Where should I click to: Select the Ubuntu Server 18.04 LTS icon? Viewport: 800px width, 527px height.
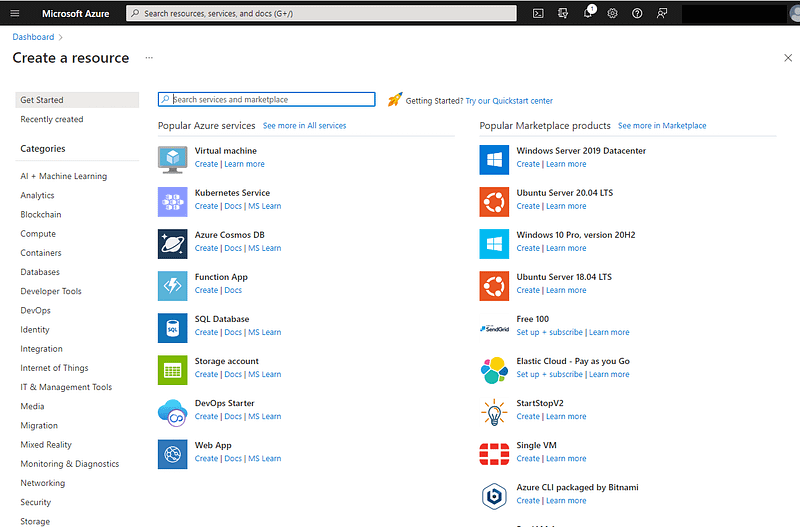point(494,286)
